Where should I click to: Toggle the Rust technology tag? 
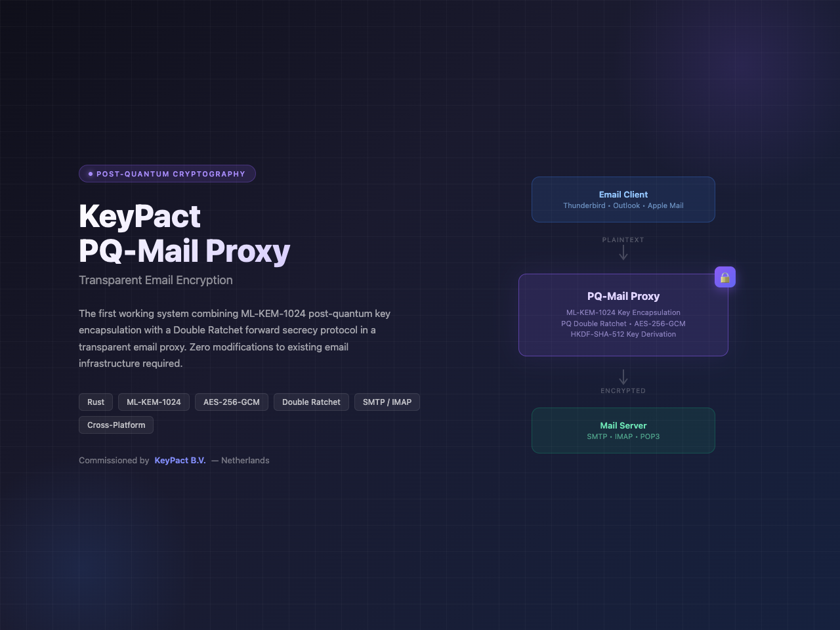point(95,402)
